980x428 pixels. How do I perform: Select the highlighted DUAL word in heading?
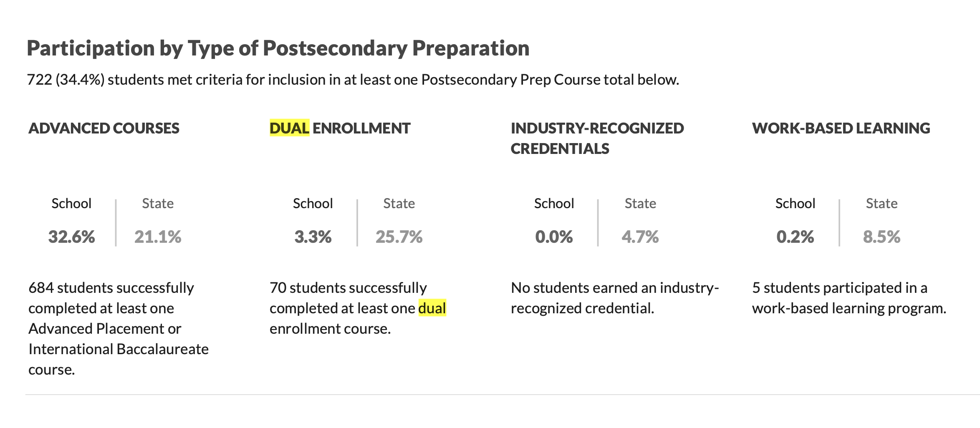(289, 128)
